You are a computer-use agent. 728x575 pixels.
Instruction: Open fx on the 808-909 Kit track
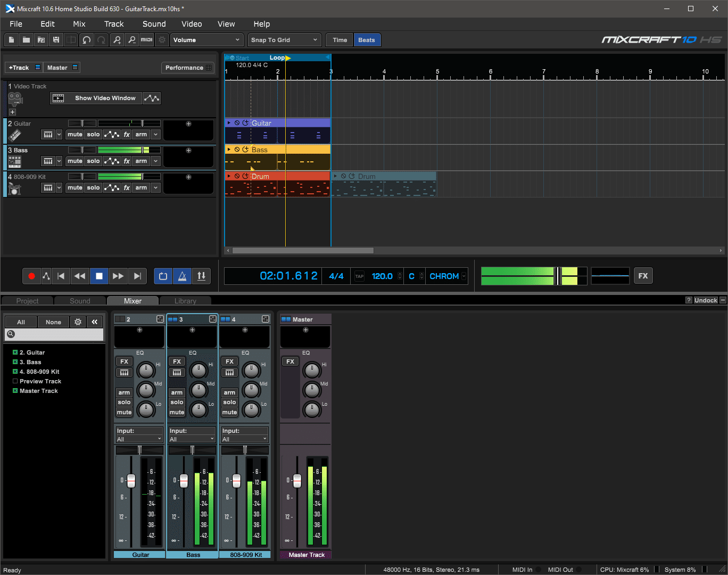(x=127, y=188)
